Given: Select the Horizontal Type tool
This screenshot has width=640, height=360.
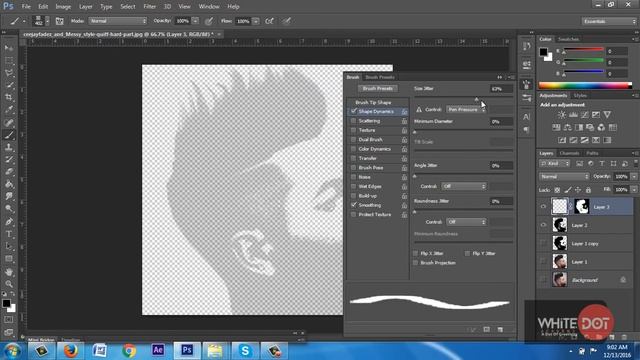Looking at the screenshot, I should [9, 234].
